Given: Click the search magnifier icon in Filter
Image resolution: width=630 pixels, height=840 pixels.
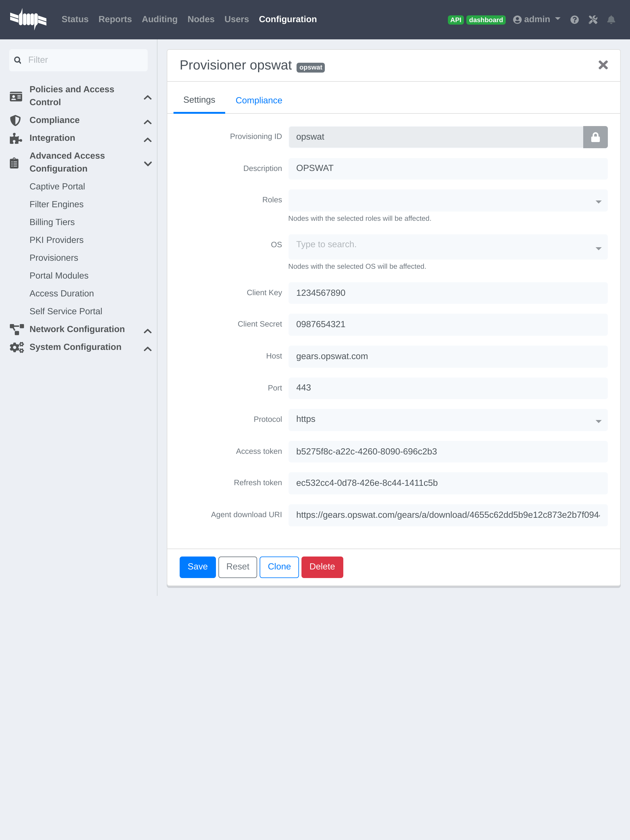Looking at the screenshot, I should [18, 60].
